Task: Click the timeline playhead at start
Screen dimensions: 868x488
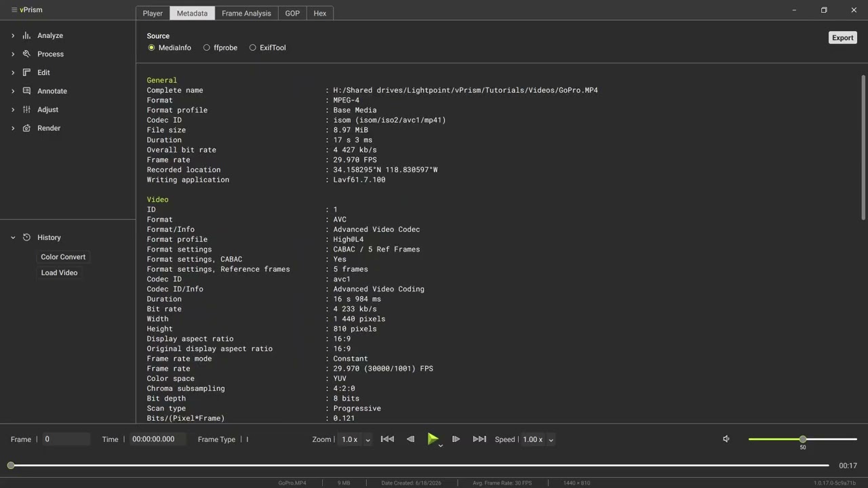Action: pyautogui.click(x=11, y=466)
